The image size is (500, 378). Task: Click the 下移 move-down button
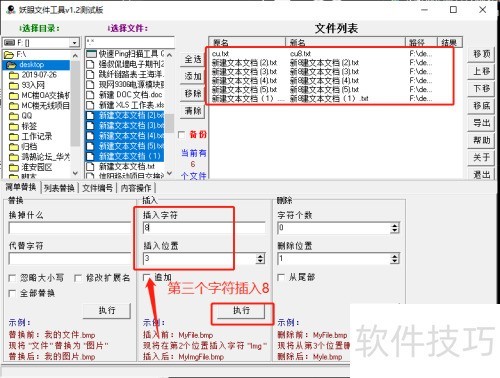pyautogui.click(x=482, y=88)
